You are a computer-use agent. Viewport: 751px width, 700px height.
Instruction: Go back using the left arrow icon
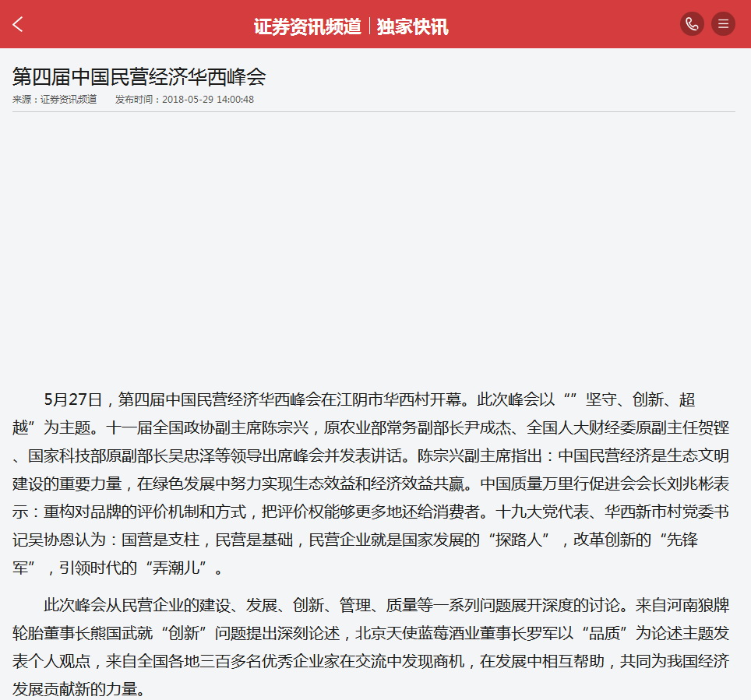click(18, 24)
